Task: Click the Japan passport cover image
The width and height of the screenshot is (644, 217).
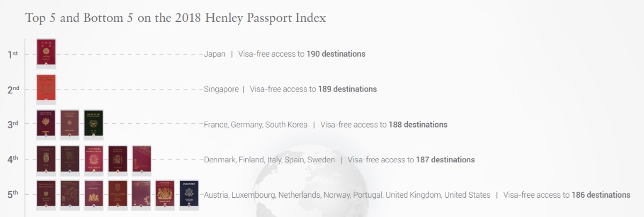Action: 46,53
